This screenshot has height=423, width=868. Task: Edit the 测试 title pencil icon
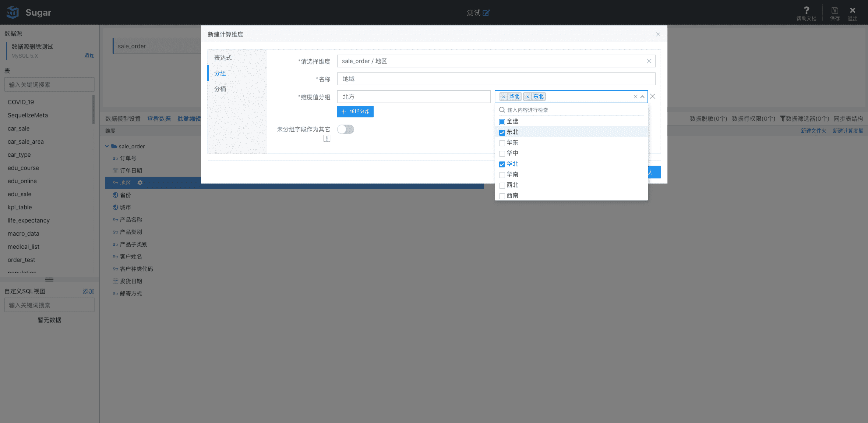[x=486, y=13]
